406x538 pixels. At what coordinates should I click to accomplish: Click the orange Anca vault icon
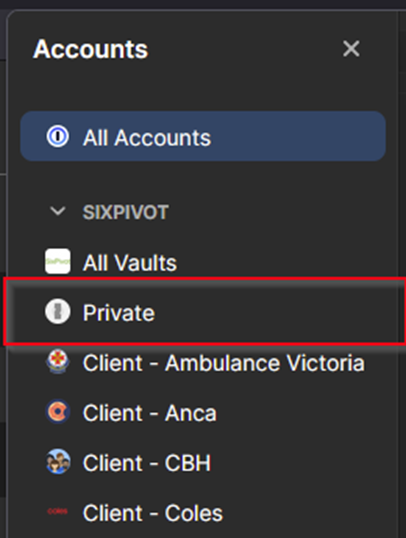[x=58, y=411]
